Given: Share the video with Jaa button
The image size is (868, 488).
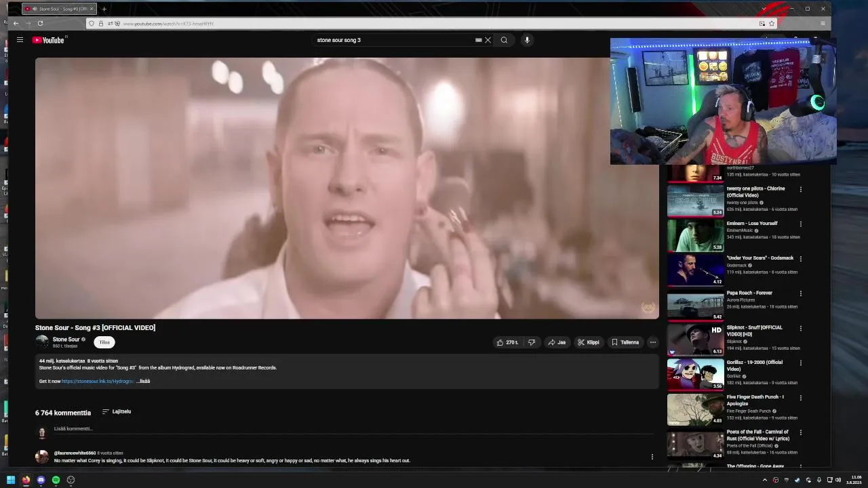Looking at the screenshot, I should (x=557, y=342).
